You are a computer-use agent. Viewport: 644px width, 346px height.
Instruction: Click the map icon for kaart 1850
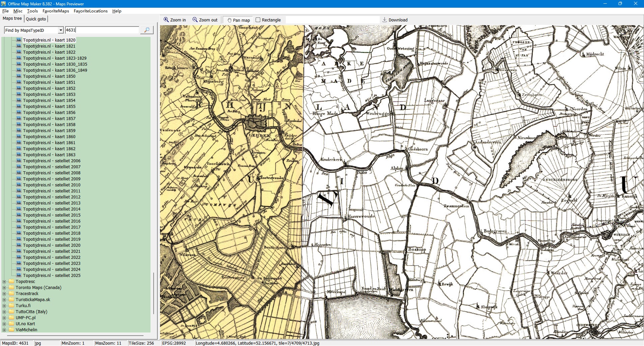point(19,76)
